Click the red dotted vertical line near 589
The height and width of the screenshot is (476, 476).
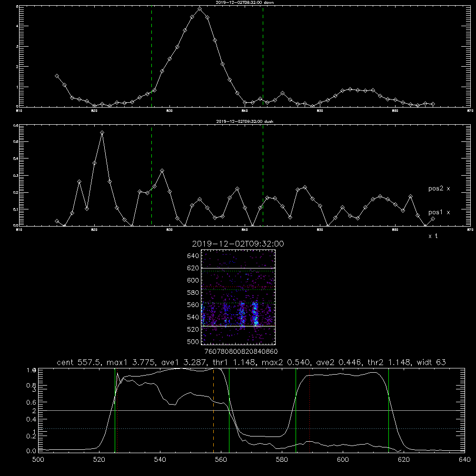(x=310, y=410)
